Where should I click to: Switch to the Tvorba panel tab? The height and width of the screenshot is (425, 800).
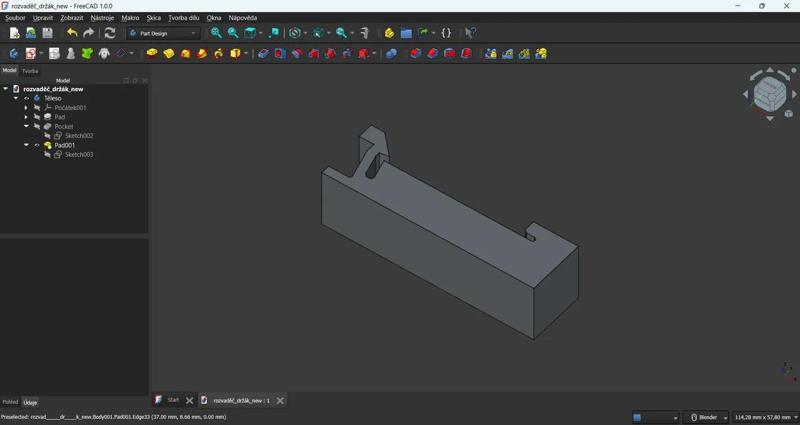click(x=30, y=71)
